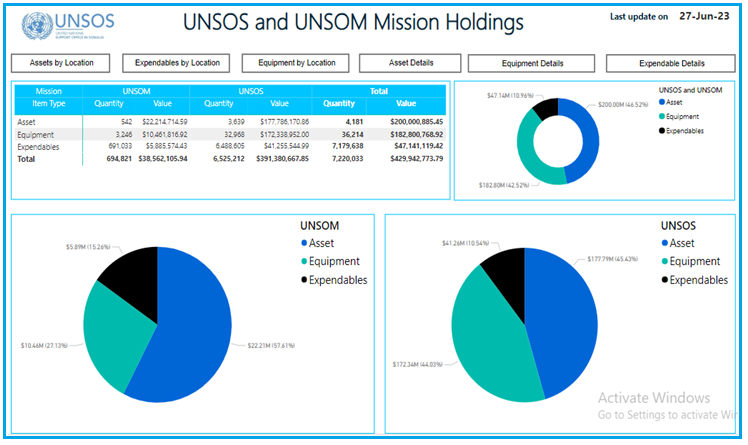This screenshot has width=748, height=445.
Task: Click the $10.46M (27.13%) pie label
Action: click(44, 345)
